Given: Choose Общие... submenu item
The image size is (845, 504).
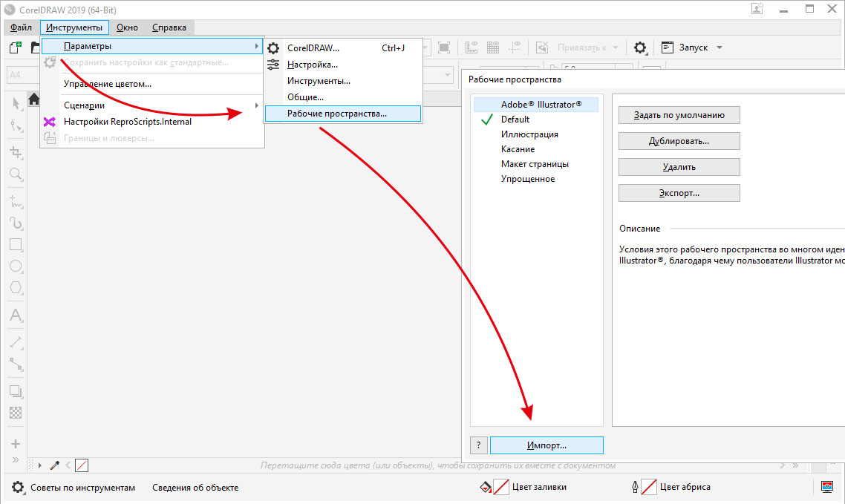Looking at the screenshot, I should pyautogui.click(x=343, y=97).
